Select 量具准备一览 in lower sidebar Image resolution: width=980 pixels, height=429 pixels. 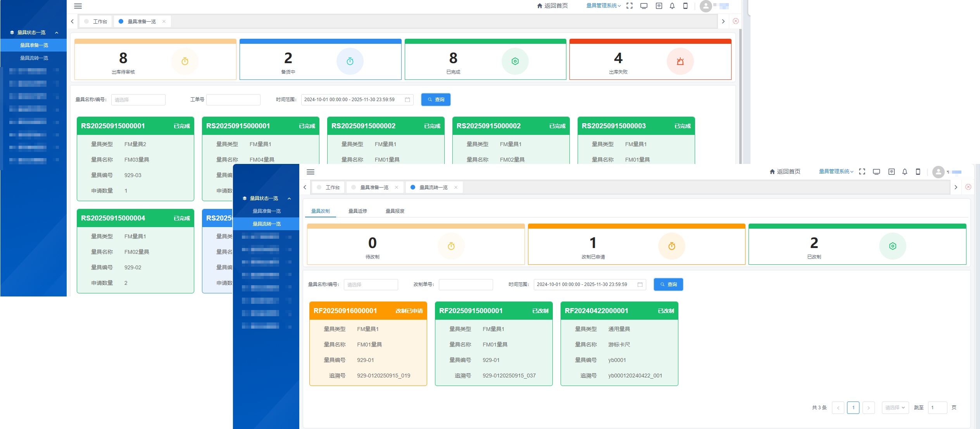pyautogui.click(x=267, y=211)
